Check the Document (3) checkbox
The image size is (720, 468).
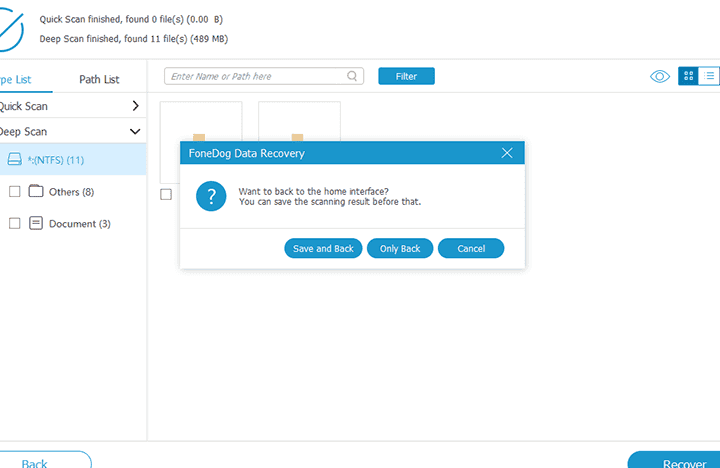tap(14, 224)
